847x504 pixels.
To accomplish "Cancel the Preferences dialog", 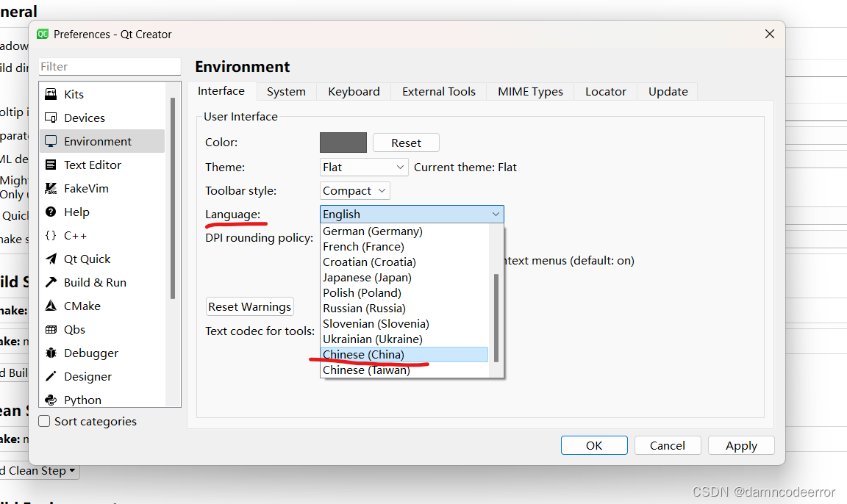I will pyautogui.click(x=668, y=446).
